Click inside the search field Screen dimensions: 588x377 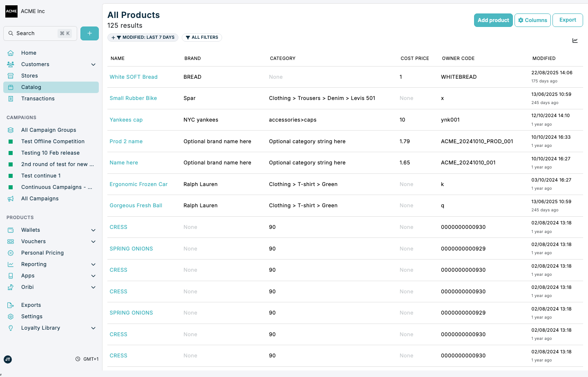click(40, 33)
